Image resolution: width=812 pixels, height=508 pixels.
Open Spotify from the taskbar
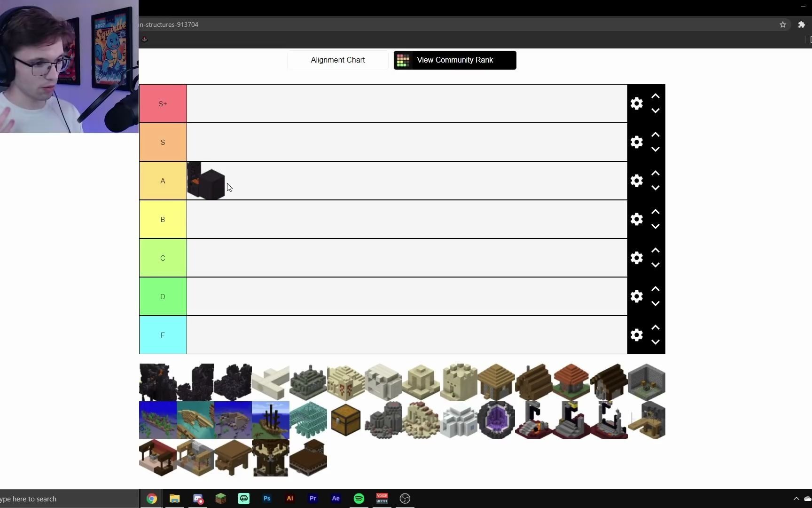359,499
